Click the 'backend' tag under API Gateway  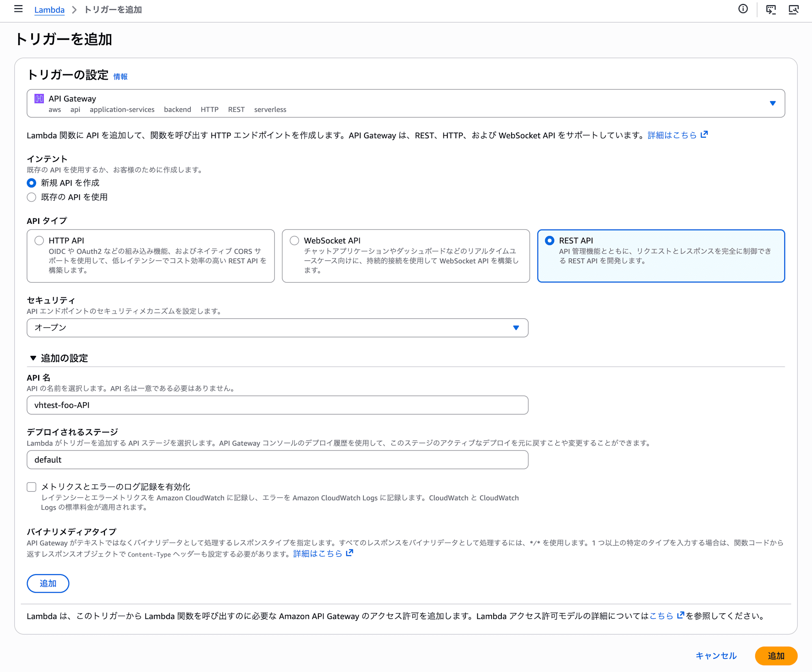pos(177,110)
